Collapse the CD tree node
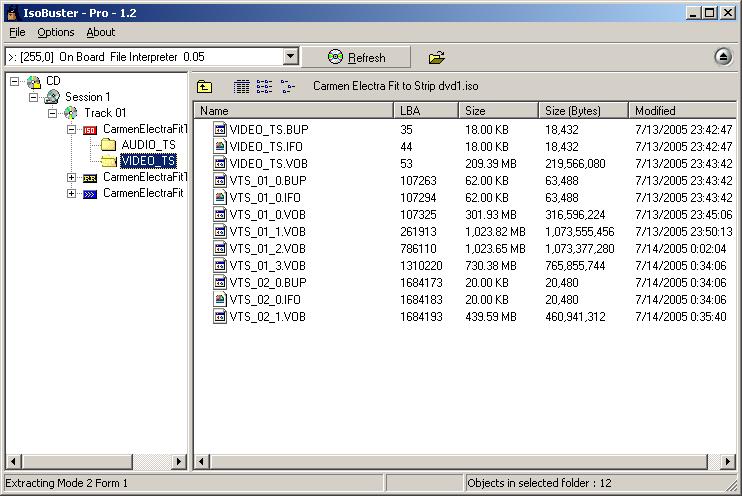 (15, 81)
